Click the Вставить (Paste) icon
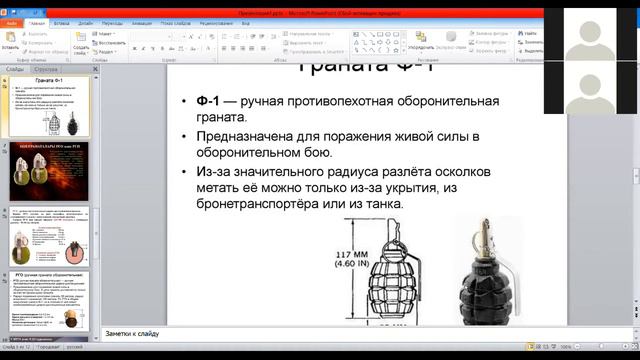Viewport: 640px width, 360px height. 10,37
